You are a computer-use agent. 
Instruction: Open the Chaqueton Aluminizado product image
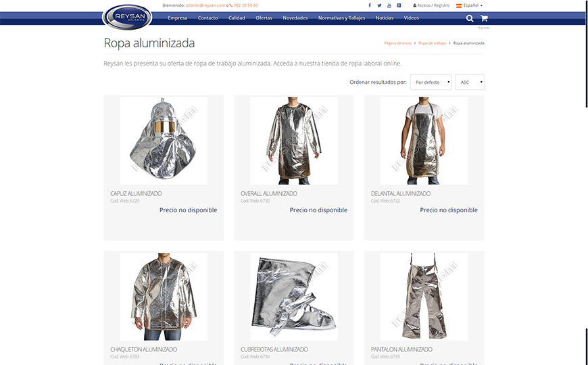(x=164, y=296)
